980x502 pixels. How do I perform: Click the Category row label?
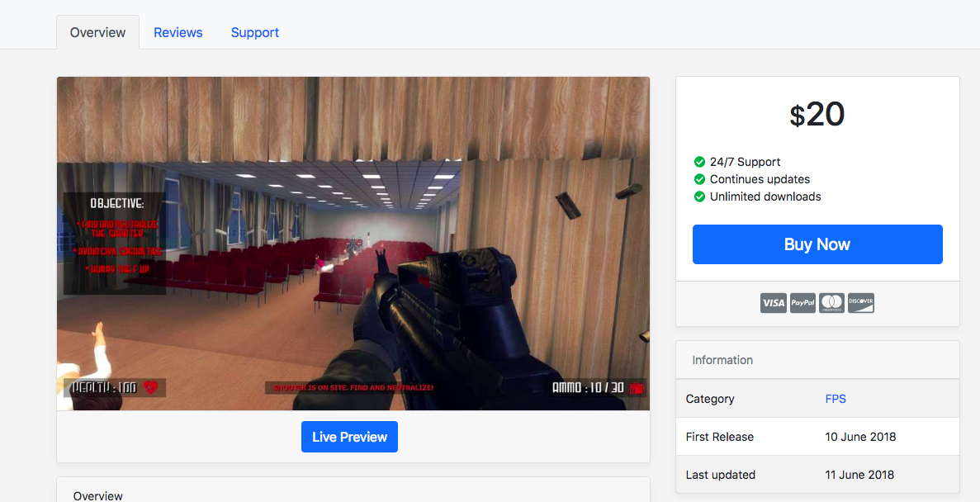[710, 399]
